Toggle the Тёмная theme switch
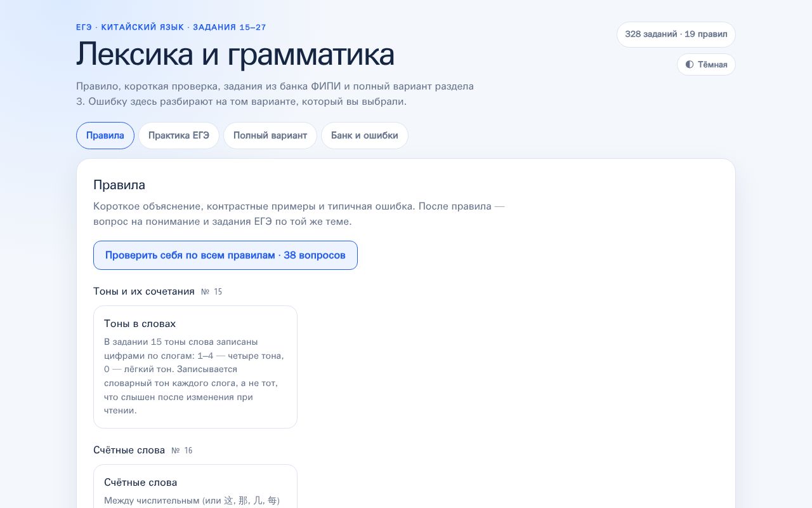The image size is (812, 508). pos(706,65)
